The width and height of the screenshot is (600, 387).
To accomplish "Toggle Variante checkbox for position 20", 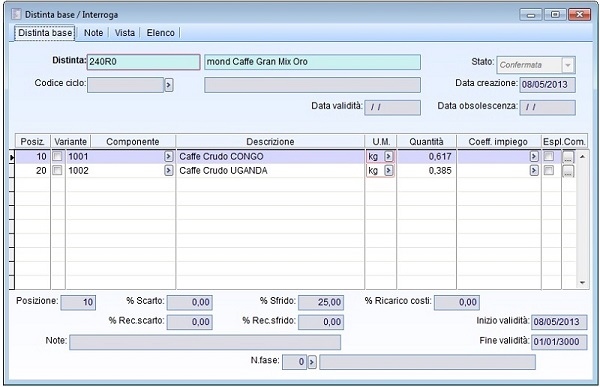I will (x=57, y=170).
